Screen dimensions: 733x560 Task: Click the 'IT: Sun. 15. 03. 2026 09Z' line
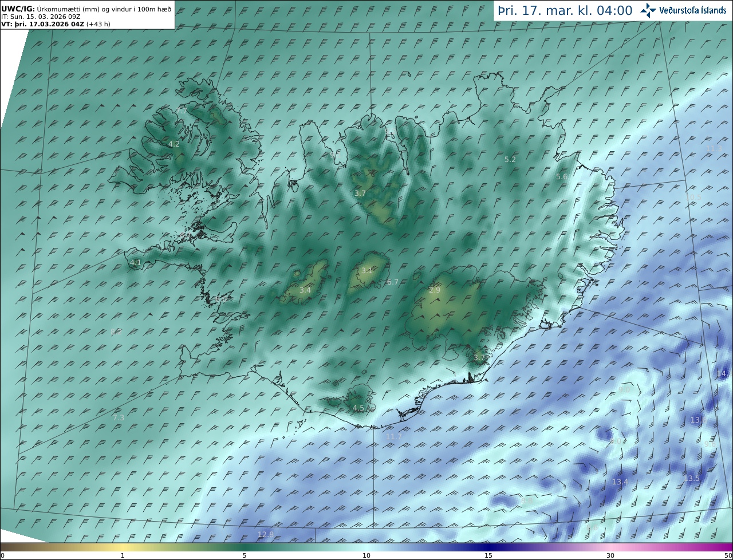tap(41, 17)
